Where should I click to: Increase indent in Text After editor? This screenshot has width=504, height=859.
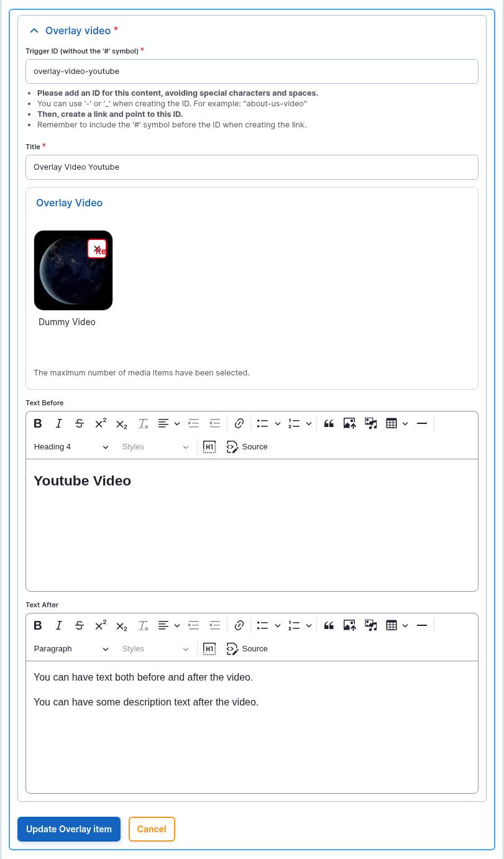click(x=194, y=625)
